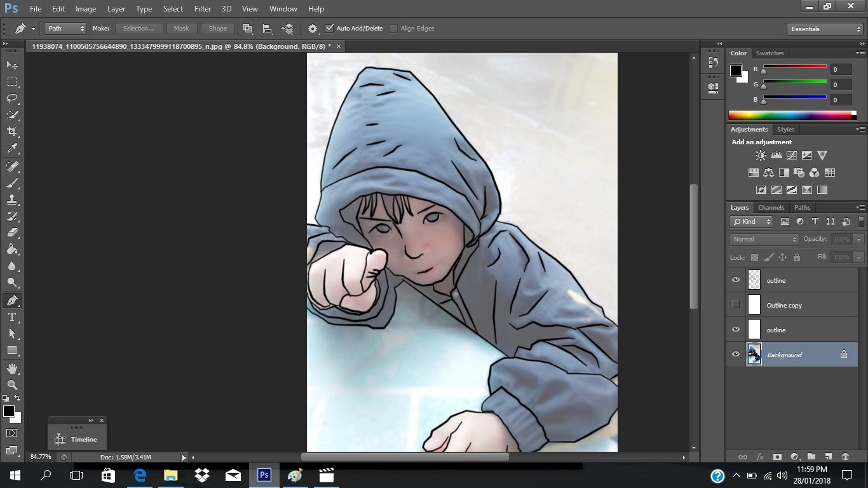This screenshot has width=868, height=488.
Task: Open the Filter menu
Action: 203,9
